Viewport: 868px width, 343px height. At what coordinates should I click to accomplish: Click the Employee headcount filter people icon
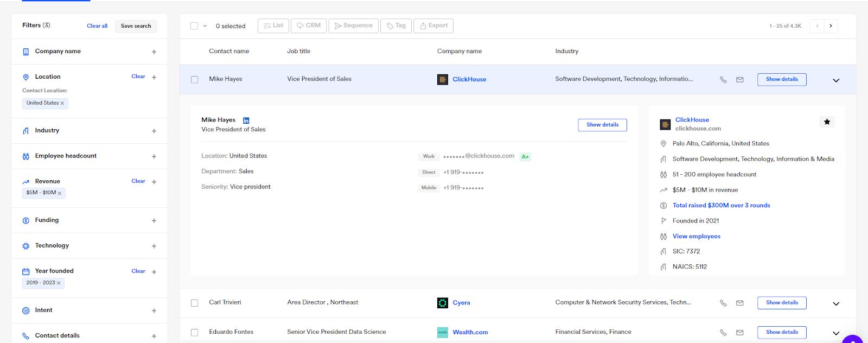25,156
